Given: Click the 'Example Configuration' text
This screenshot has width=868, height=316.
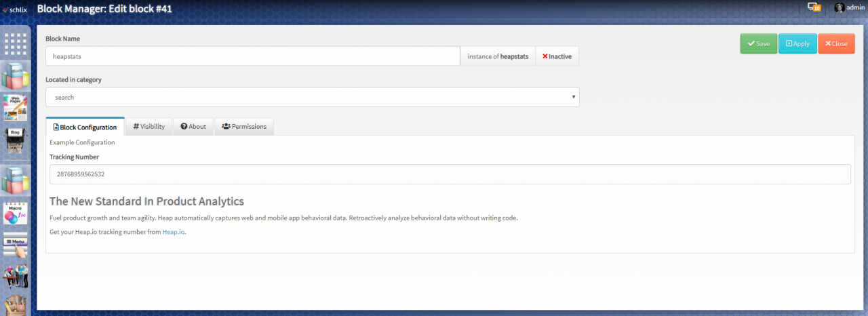Looking at the screenshot, I should click(x=82, y=142).
